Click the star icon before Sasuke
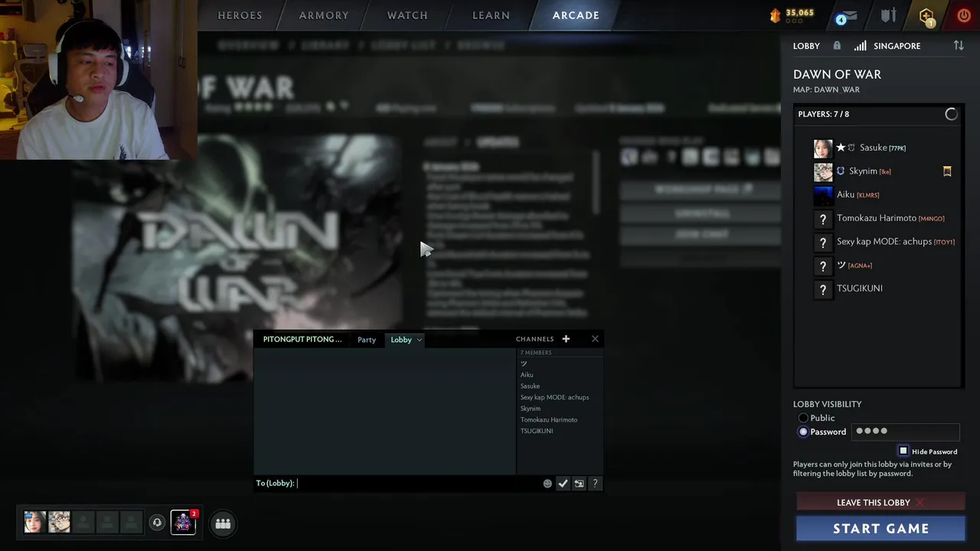980x551 pixels. [x=841, y=148]
